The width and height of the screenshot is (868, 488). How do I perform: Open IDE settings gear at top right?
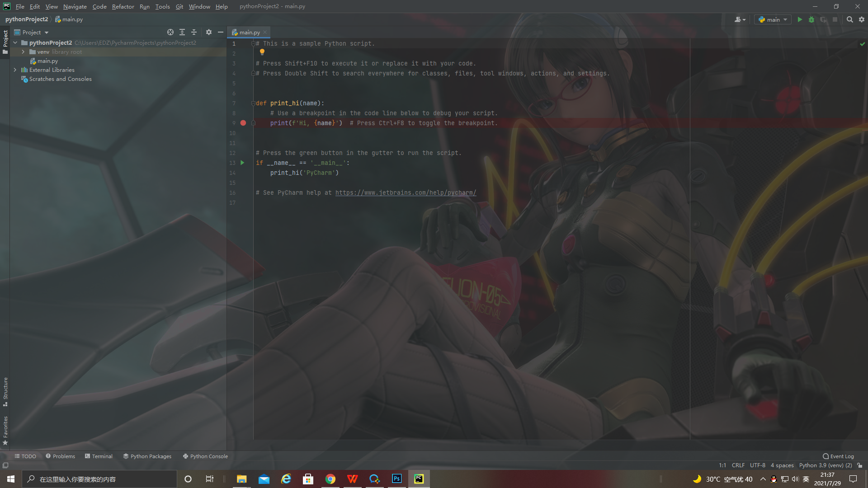point(862,19)
